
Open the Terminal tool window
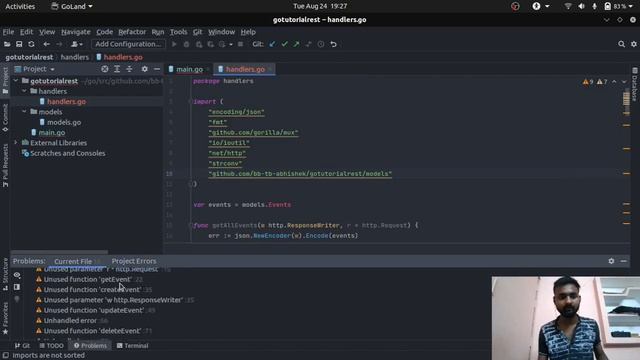point(133,346)
